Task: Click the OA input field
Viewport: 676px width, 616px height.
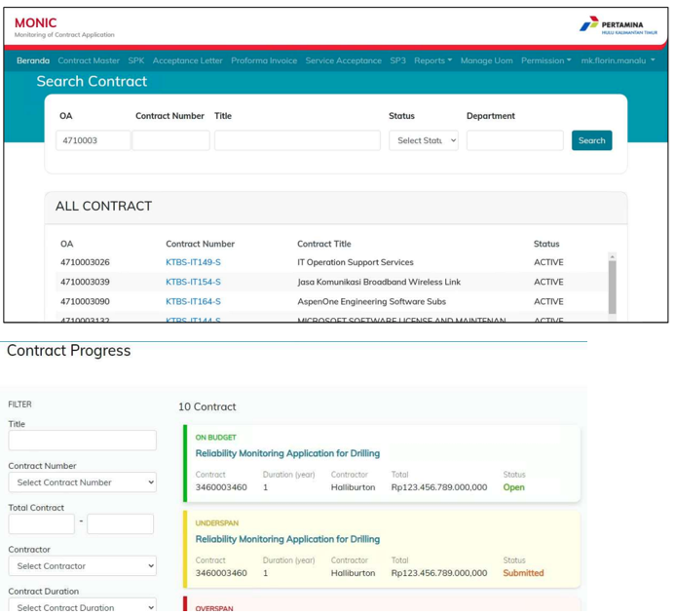Action: (93, 140)
